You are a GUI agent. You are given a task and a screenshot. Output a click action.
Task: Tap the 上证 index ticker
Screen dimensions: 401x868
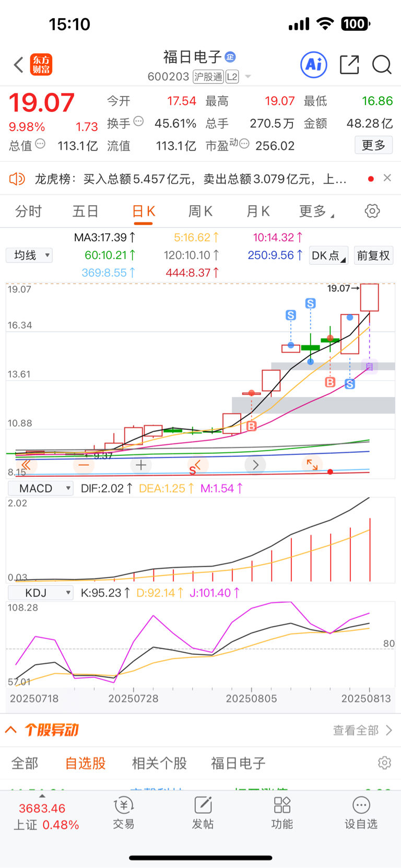pyautogui.click(x=46, y=816)
